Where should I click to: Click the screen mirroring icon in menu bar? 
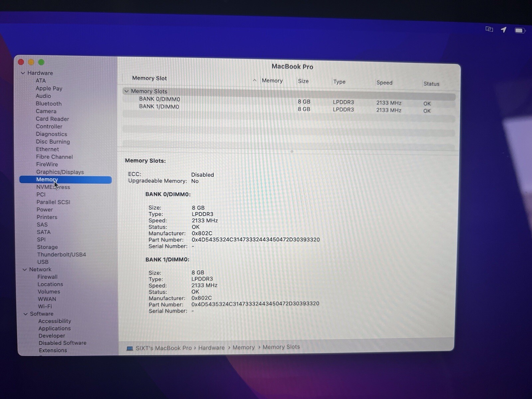(x=489, y=29)
